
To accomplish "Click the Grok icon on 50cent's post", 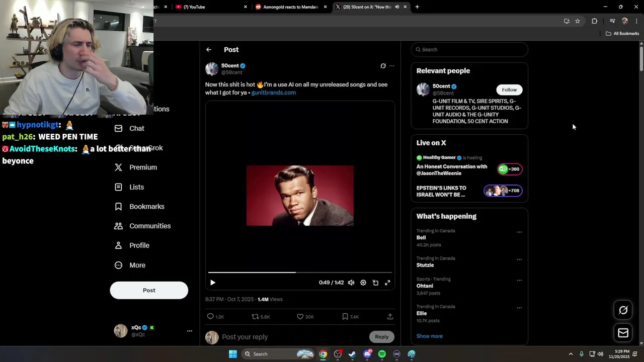I will [x=383, y=66].
